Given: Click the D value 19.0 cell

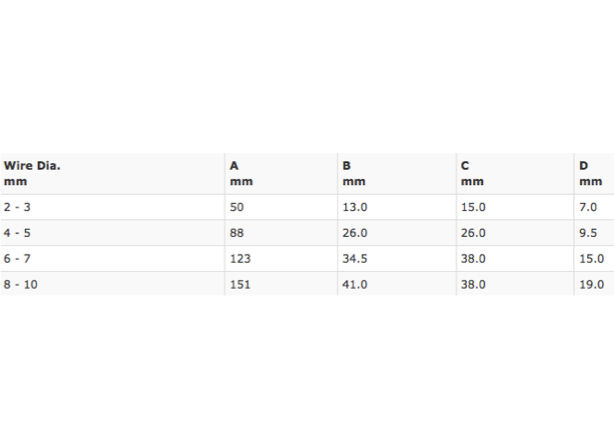Looking at the screenshot, I should tap(591, 284).
